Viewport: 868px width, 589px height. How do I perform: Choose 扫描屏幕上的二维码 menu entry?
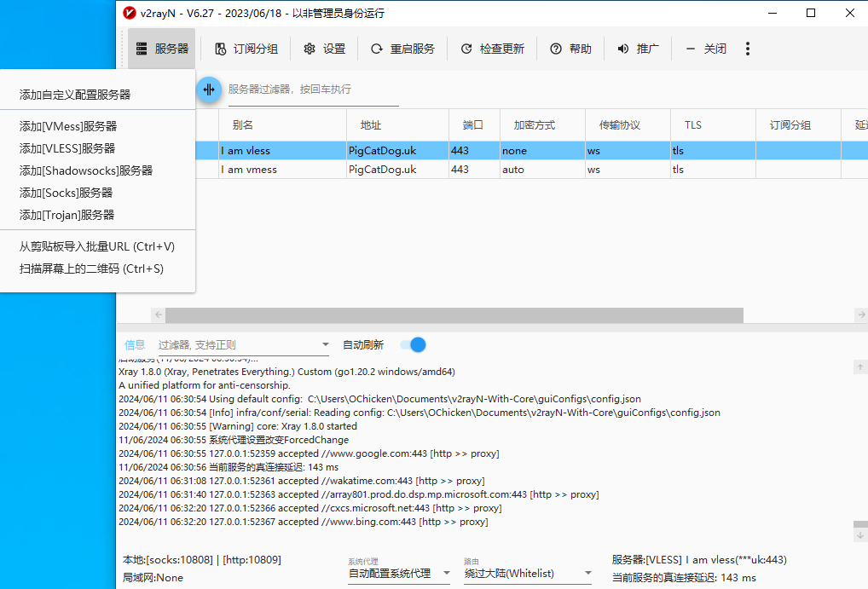click(91, 269)
